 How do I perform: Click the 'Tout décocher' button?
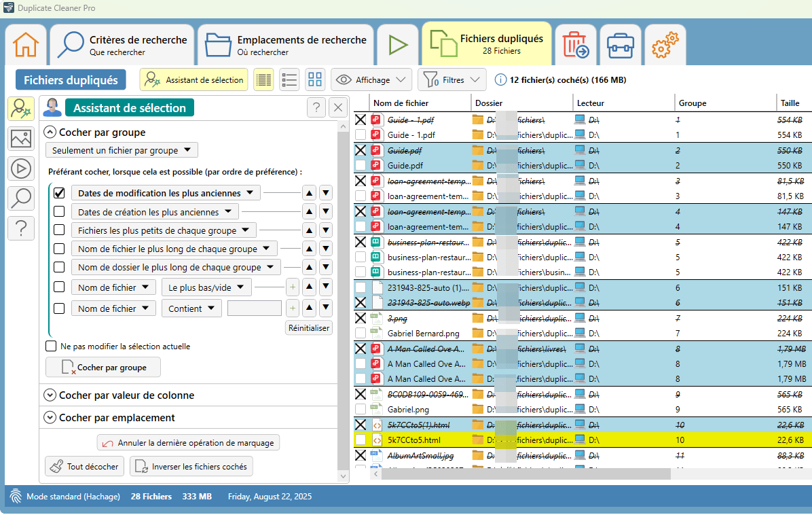coord(84,466)
